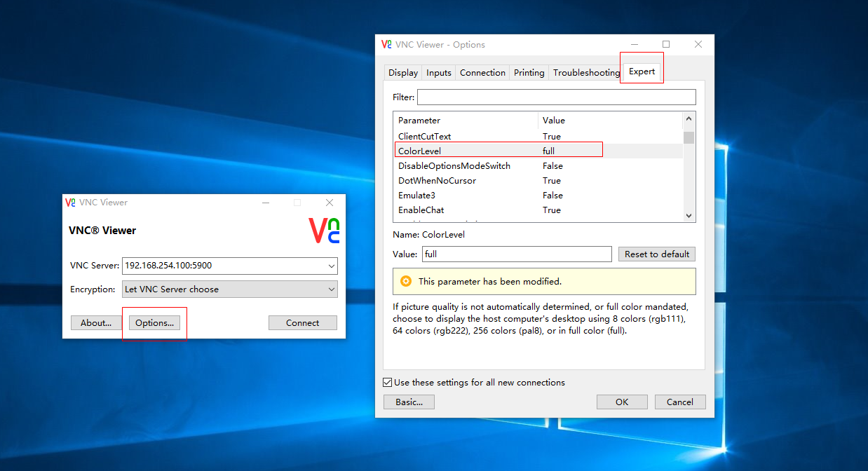Click the VNC logo icon in Options title bar
Image resolution: width=868 pixels, height=471 pixels.
[x=386, y=44]
